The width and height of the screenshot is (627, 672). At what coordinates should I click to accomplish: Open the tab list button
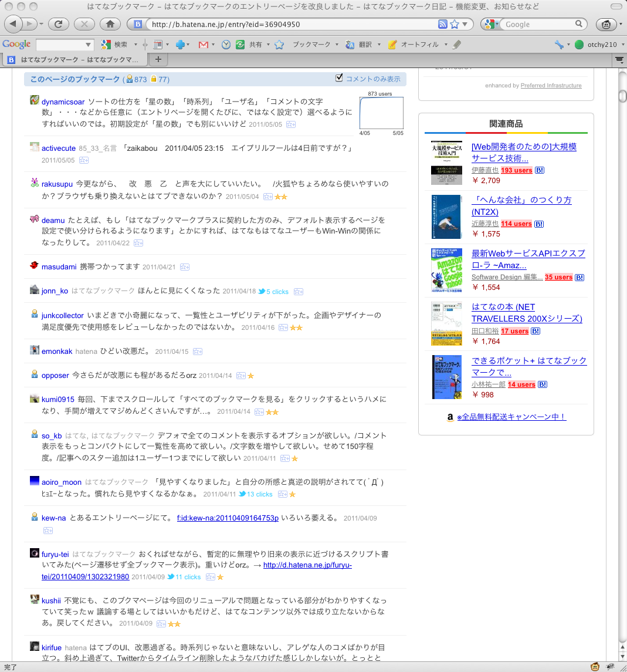619,60
